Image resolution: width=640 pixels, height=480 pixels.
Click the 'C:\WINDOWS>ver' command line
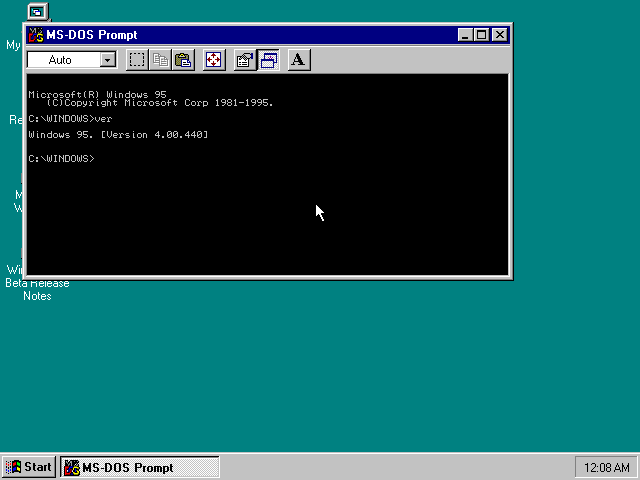tap(70, 119)
